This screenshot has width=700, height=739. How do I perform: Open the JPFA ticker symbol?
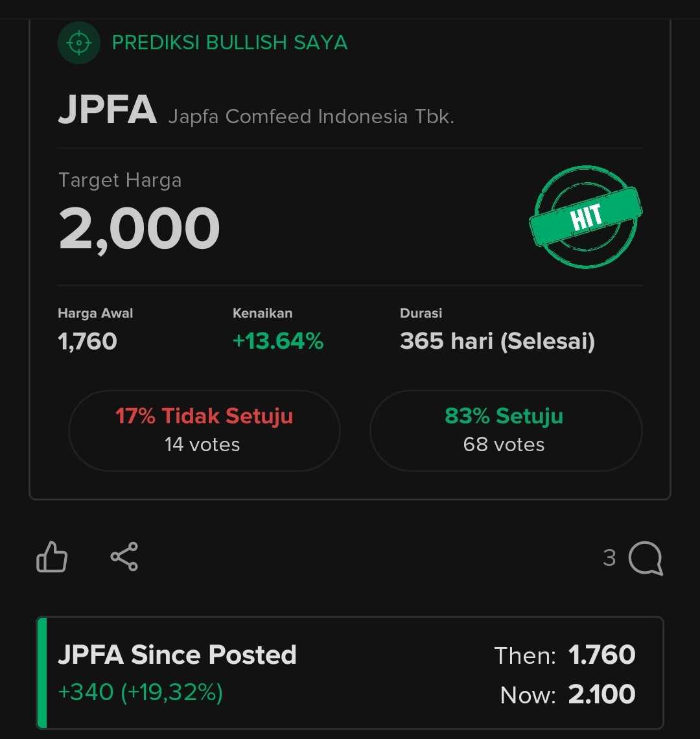tap(108, 110)
